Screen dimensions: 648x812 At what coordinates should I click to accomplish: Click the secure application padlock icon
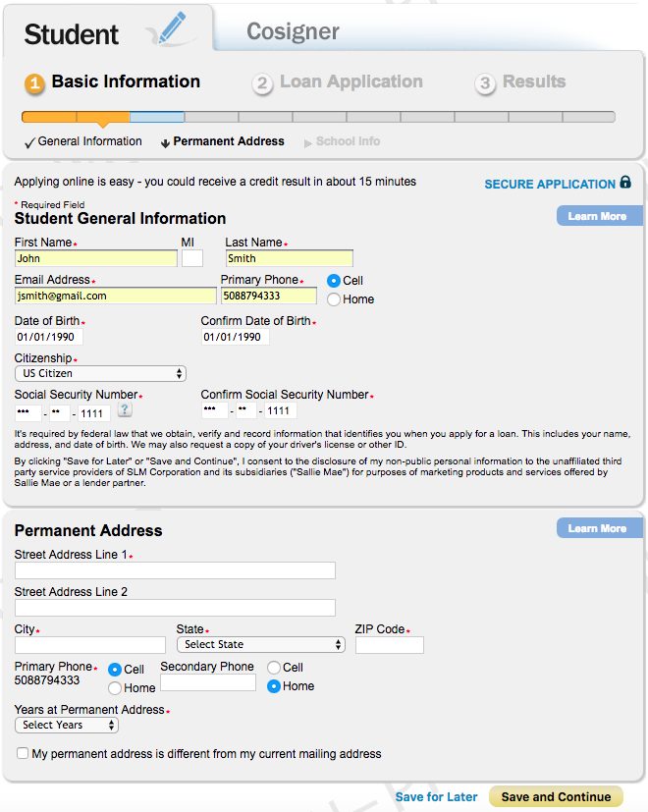pyautogui.click(x=625, y=183)
